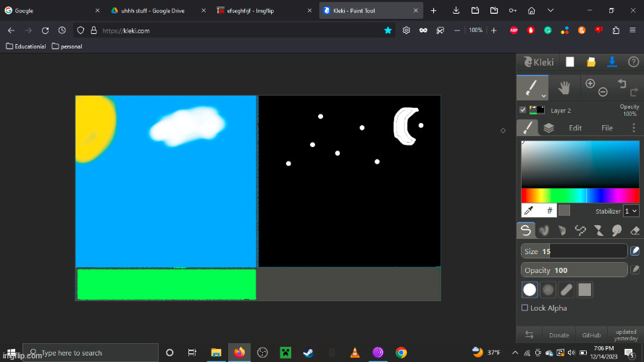Click the Donate link
This screenshot has width=644, height=362.
(559, 335)
